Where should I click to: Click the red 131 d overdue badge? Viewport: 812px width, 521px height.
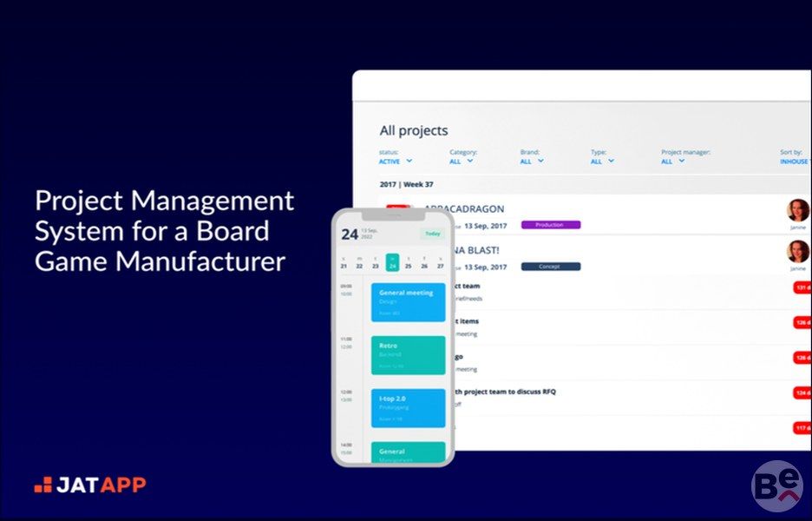point(802,287)
